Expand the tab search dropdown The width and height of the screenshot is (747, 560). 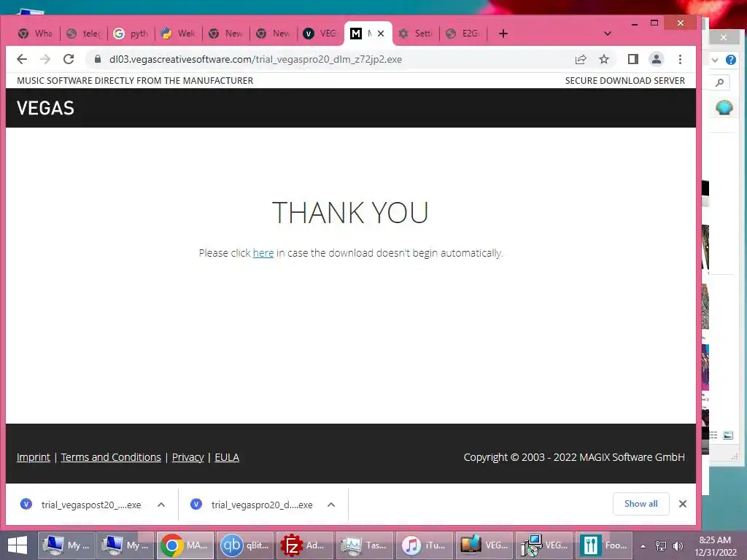pos(608,34)
